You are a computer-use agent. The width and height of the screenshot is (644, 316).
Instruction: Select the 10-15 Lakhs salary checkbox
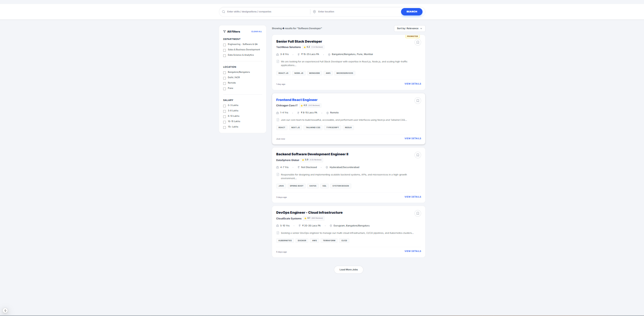pos(225,122)
